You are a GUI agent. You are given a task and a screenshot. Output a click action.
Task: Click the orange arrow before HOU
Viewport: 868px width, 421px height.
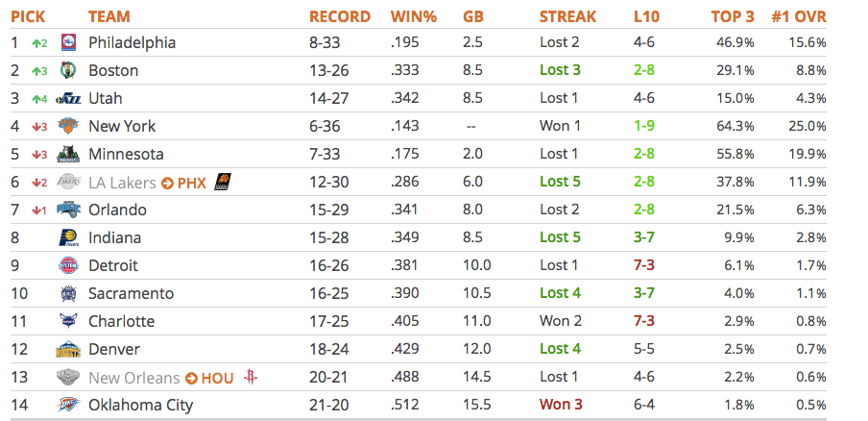(x=191, y=379)
